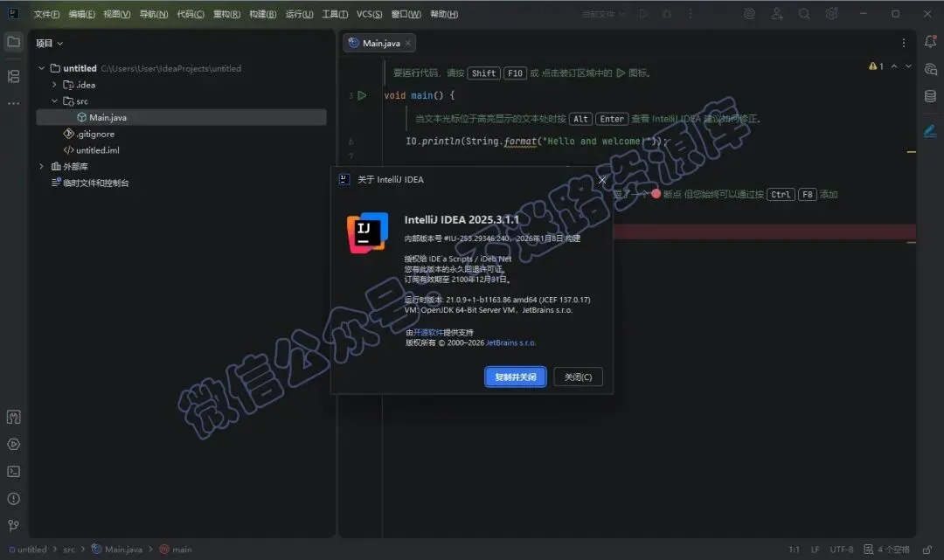The height and width of the screenshot is (560, 944).
Task: Click the AI spiral icon in title bar
Action: (750, 14)
